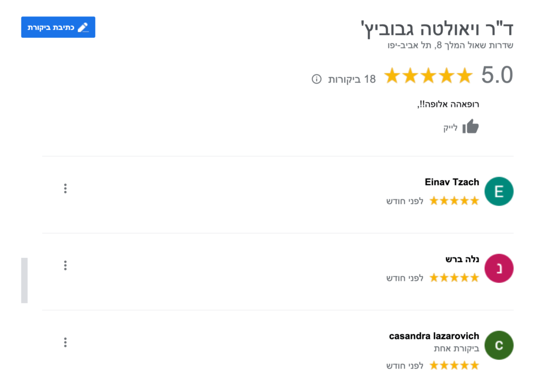545x392 pixels.
Task: Open נלה ברש's profile avatar
Action: click(499, 268)
